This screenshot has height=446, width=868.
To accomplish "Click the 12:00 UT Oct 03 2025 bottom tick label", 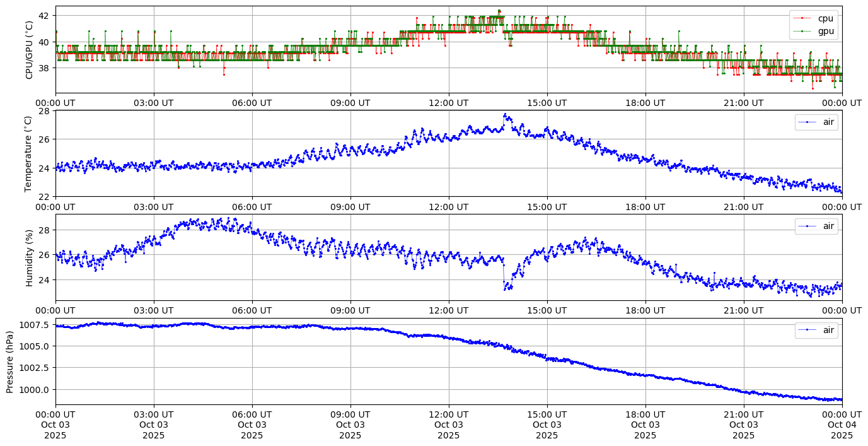I will coord(449,425).
